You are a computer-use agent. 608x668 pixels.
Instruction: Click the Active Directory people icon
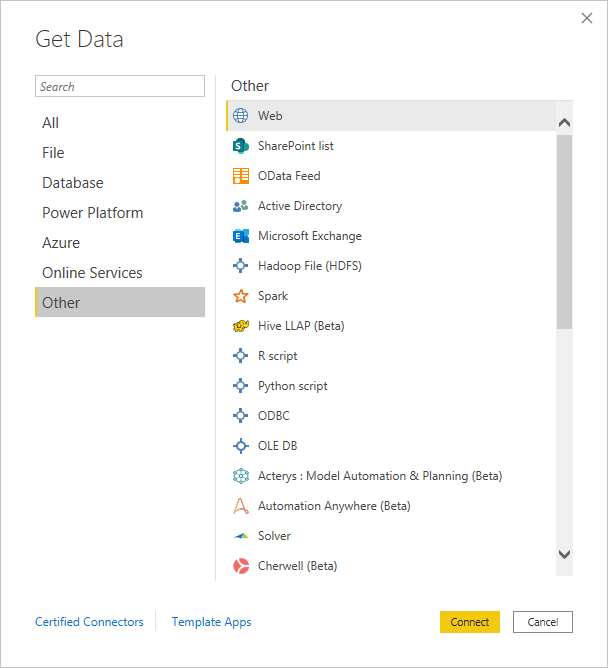241,206
